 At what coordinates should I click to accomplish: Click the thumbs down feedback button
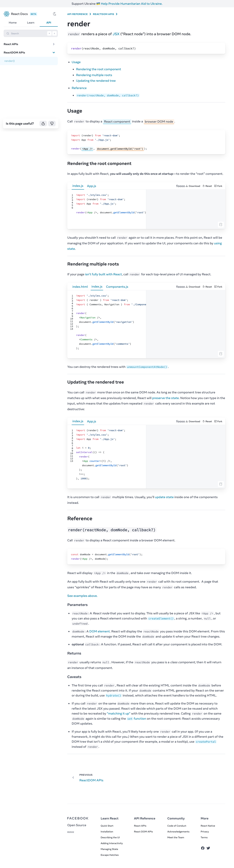point(52,124)
